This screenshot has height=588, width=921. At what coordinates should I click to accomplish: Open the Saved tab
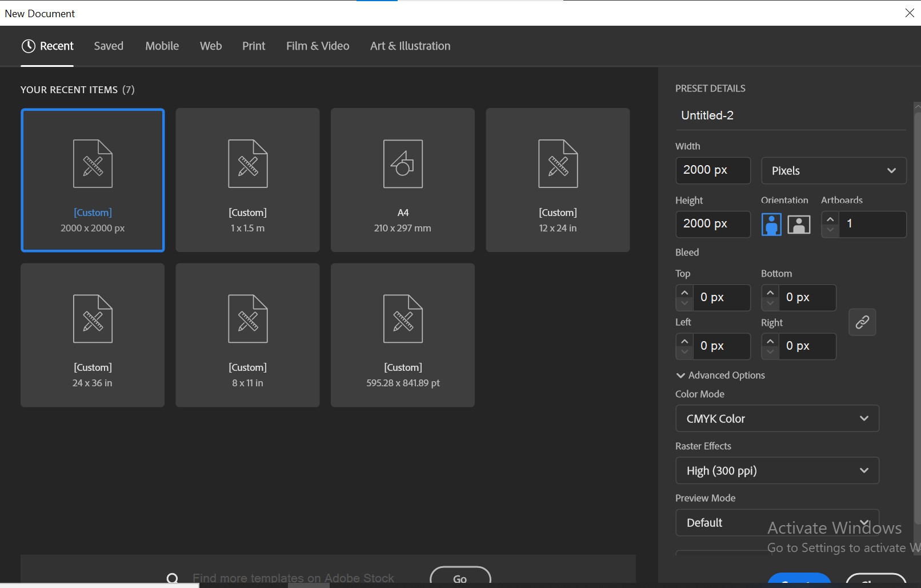109,46
